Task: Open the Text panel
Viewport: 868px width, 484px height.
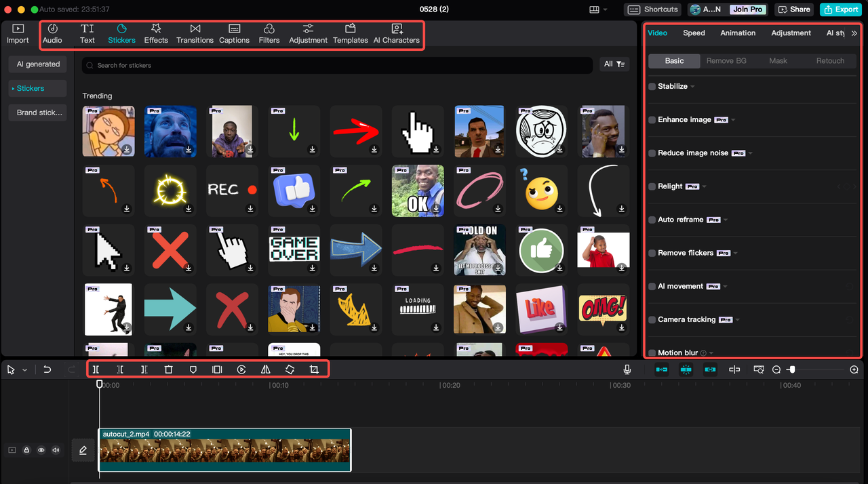Action: pos(87,34)
